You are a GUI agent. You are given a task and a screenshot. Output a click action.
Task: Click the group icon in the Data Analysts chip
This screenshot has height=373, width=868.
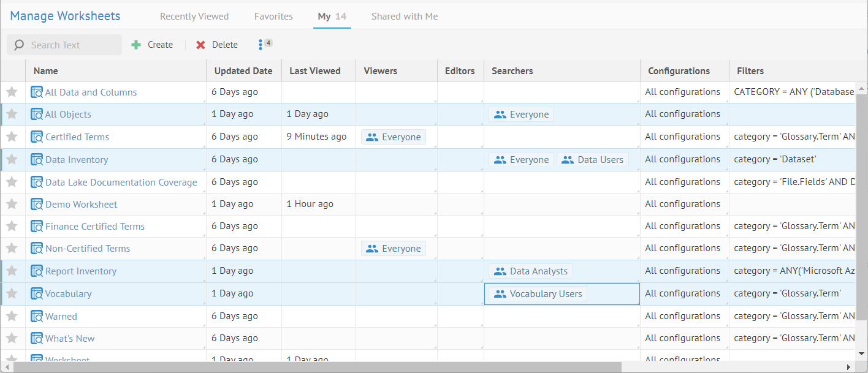tap(500, 271)
